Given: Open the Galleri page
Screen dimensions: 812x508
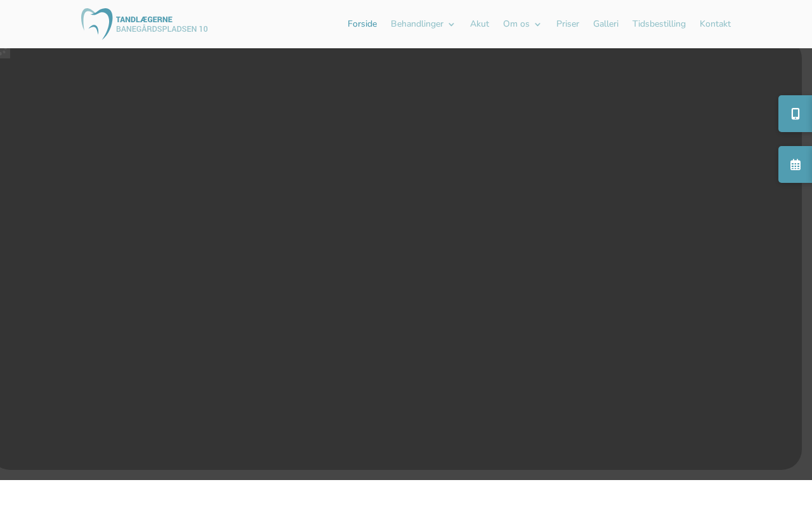Looking at the screenshot, I should tap(606, 24).
